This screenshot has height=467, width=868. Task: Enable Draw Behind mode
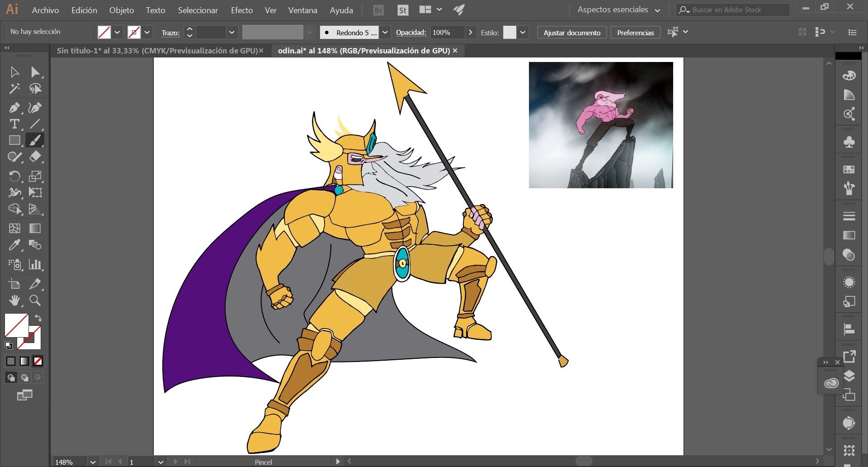[24, 377]
